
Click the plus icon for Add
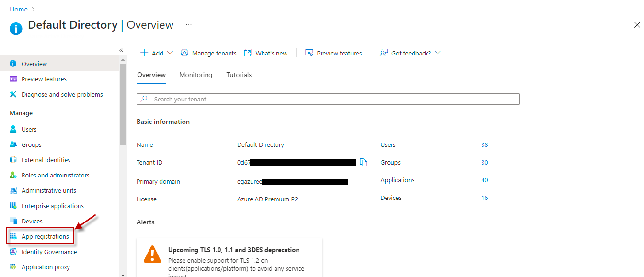144,53
